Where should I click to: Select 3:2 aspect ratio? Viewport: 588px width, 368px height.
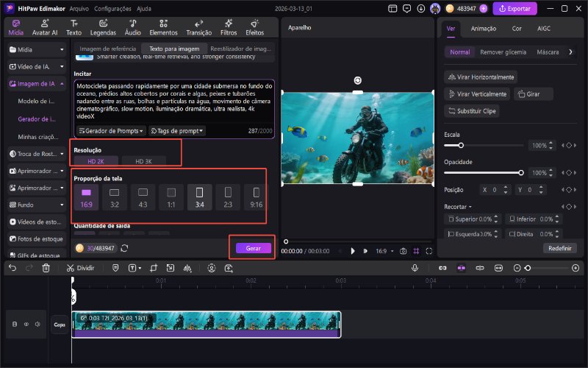pos(115,197)
